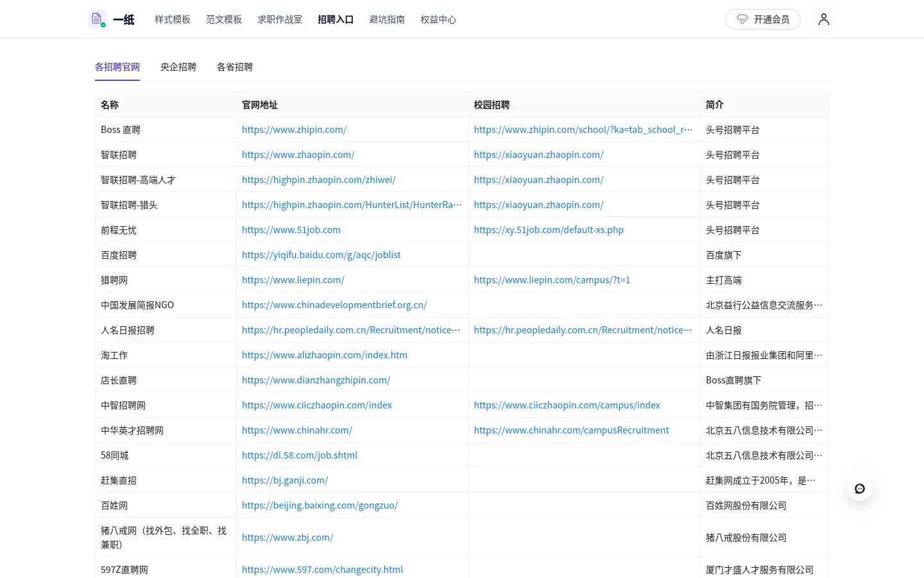Open the 范文模板 menu item
The width and height of the screenshot is (924, 578).
(224, 19)
